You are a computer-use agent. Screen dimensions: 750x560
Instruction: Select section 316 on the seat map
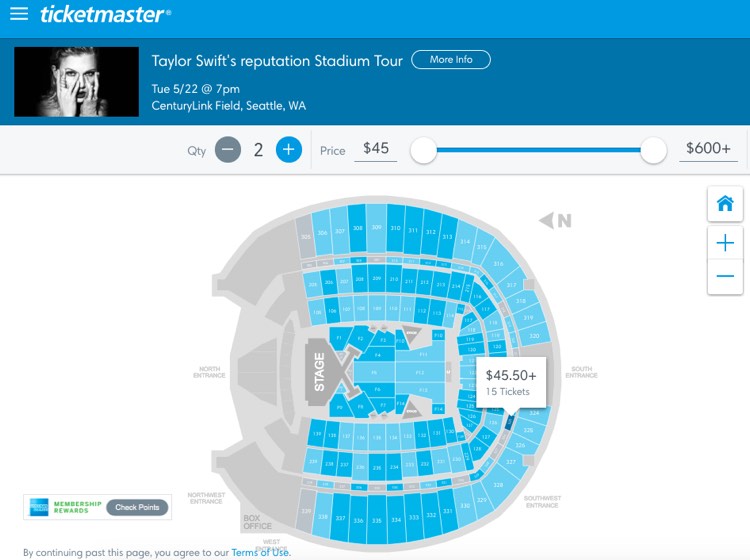pos(499,264)
